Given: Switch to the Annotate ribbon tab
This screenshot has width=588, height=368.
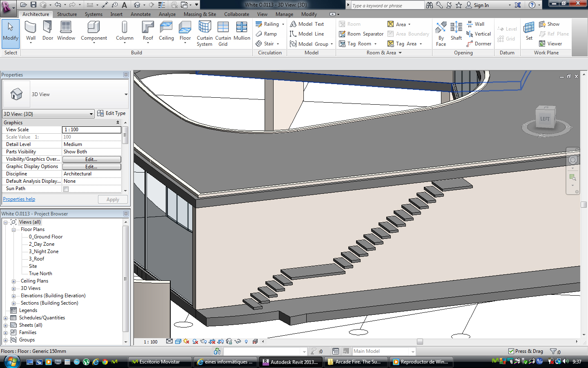Looking at the screenshot, I should (140, 14).
